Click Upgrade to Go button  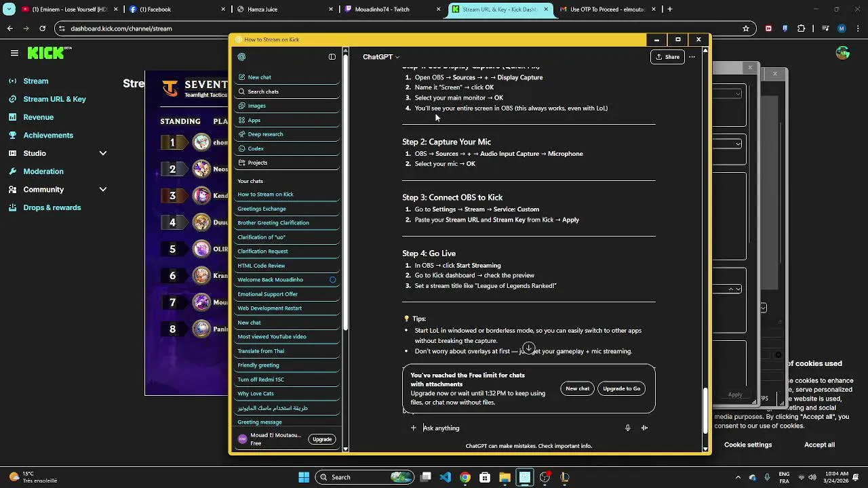pyautogui.click(x=622, y=388)
